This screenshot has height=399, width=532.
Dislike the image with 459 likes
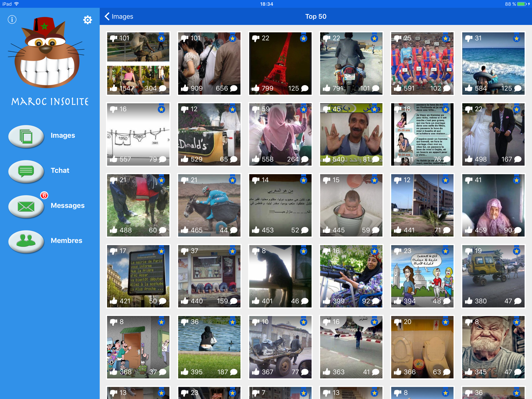[x=469, y=180]
